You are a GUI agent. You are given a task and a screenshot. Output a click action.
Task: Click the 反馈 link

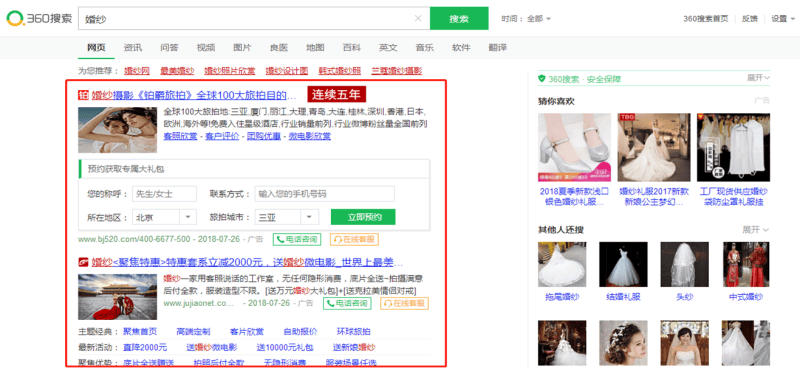click(749, 19)
